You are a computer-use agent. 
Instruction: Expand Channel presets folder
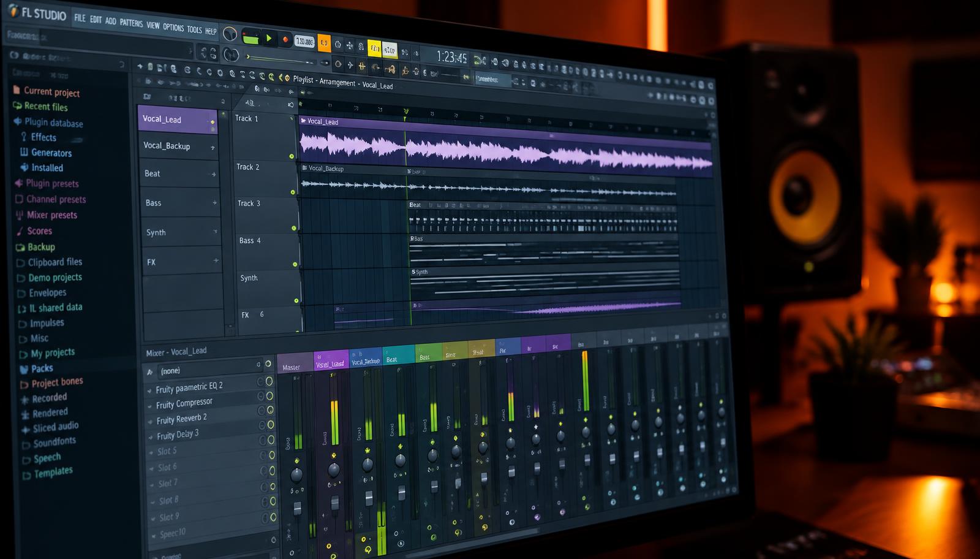(x=51, y=199)
